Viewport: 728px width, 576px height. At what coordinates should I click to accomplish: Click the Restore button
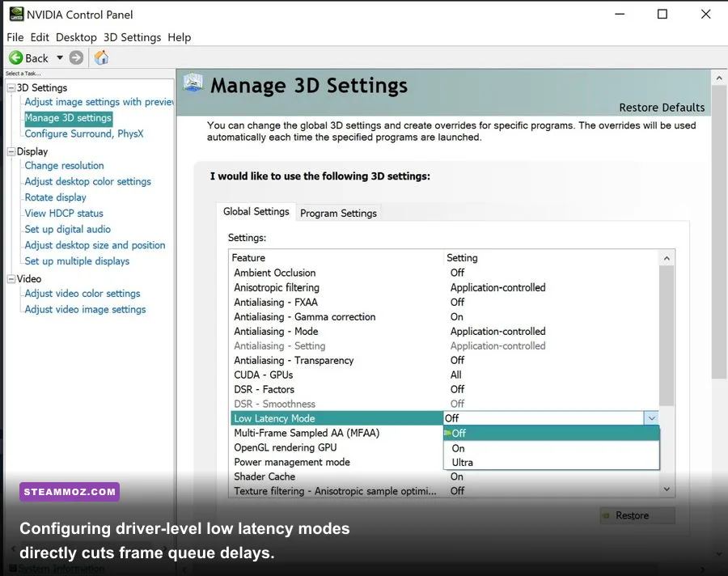637,515
